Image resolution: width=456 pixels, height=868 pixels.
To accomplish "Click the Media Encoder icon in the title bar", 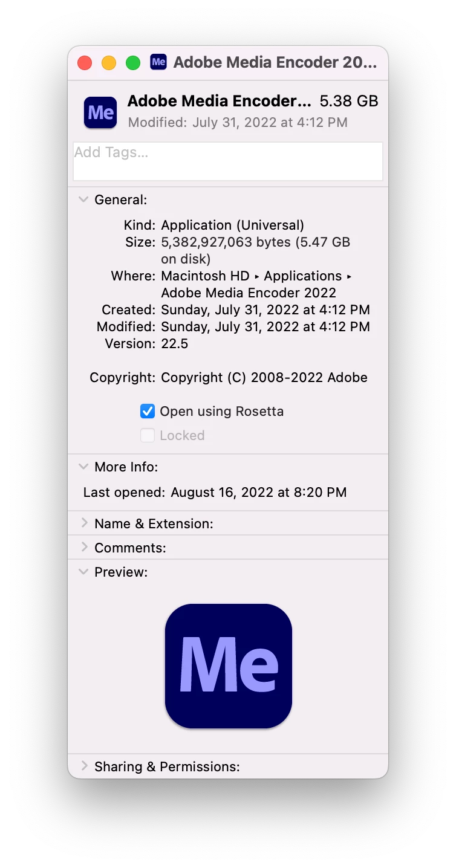I will 158,62.
